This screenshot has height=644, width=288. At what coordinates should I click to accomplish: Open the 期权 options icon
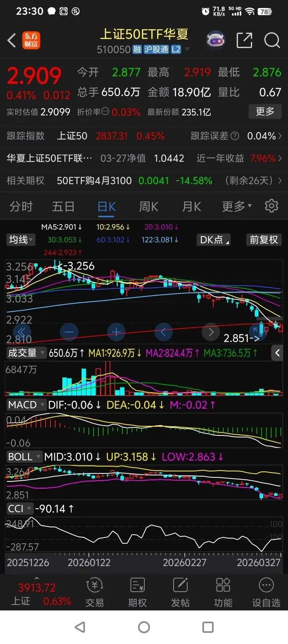138,585
